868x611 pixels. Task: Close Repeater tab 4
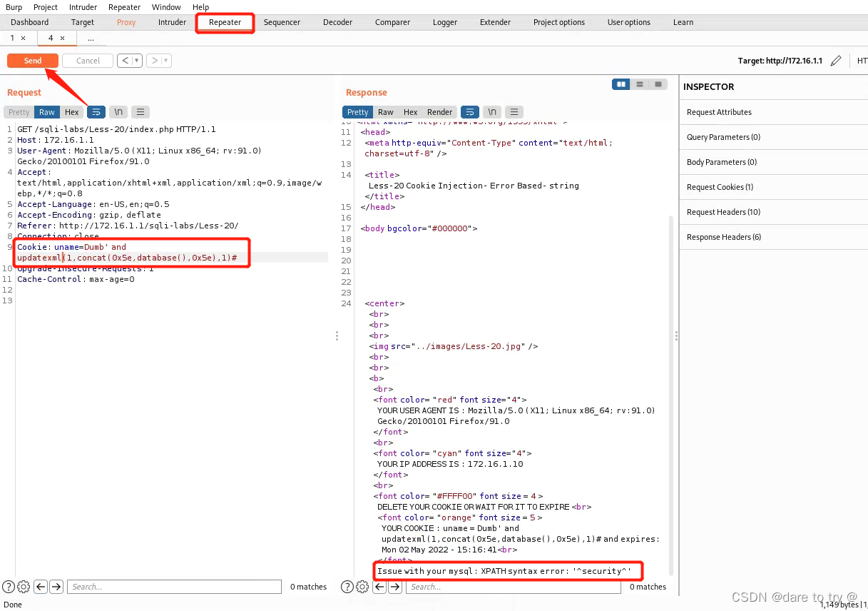tap(62, 38)
